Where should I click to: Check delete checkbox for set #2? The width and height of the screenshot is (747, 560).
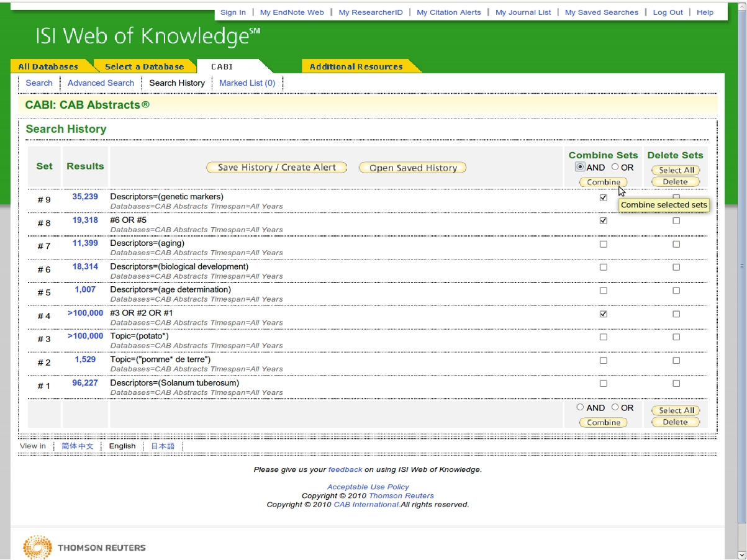point(676,361)
